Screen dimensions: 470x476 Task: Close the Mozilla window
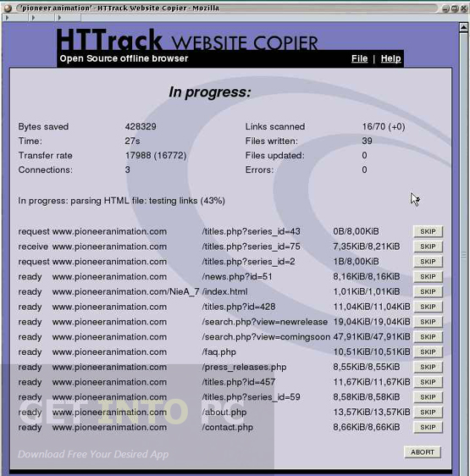tap(463, 8)
